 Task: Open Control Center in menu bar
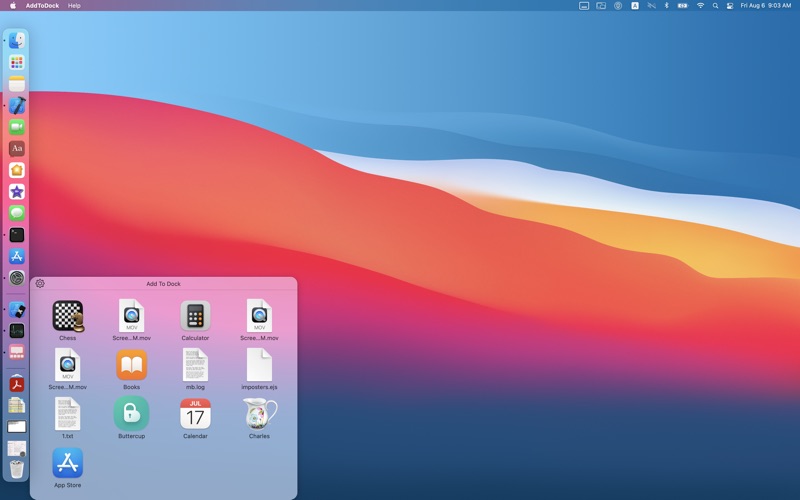point(730,6)
